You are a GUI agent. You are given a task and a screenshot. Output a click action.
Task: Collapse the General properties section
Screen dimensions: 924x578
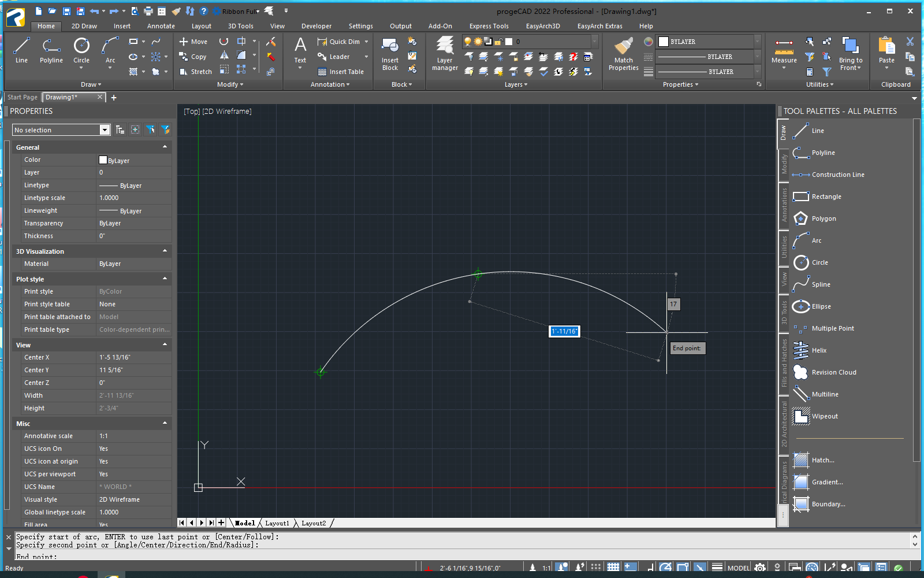click(x=165, y=147)
